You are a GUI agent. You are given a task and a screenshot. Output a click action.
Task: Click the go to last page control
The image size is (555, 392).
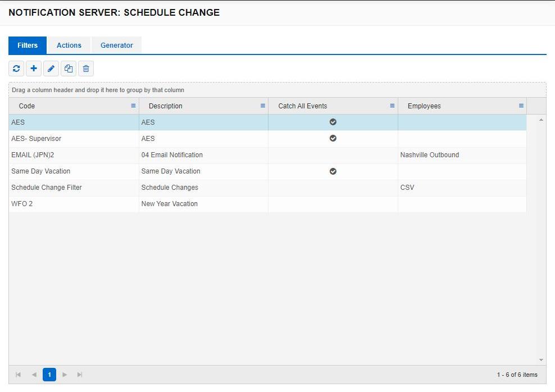(x=79, y=374)
